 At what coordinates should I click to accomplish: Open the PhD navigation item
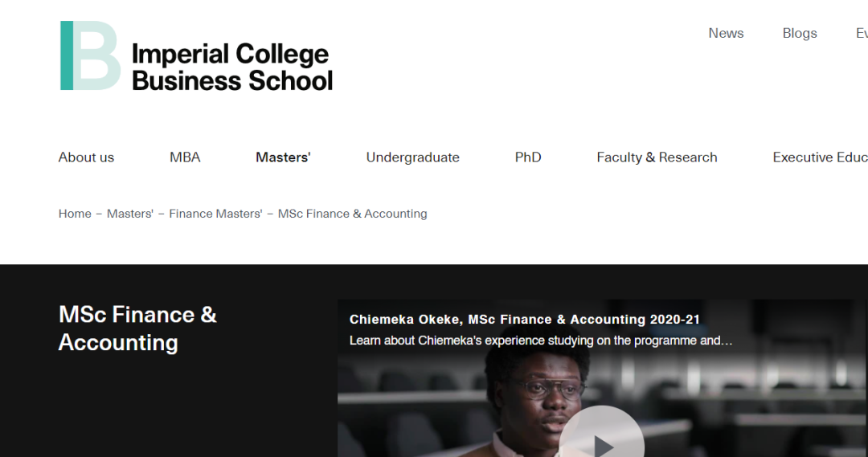point(528,157)
